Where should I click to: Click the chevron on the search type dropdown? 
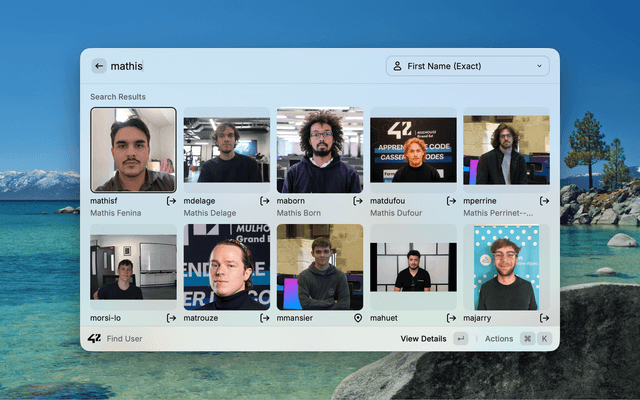539,66
